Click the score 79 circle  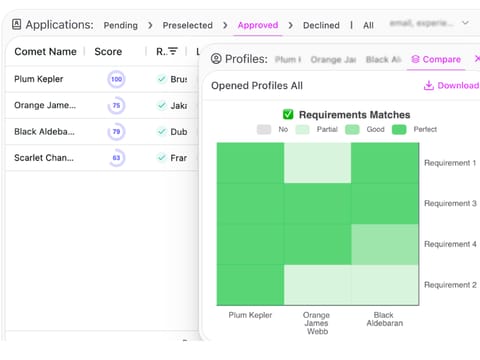point(116,132)
